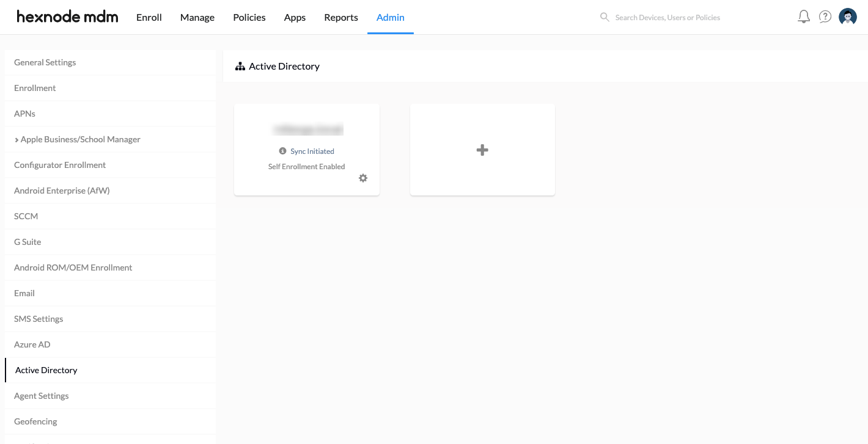The width and height of the screenshot is (868, 444).
Task: Click the Active Directory hierarchy icon in header
Action: 240,66
